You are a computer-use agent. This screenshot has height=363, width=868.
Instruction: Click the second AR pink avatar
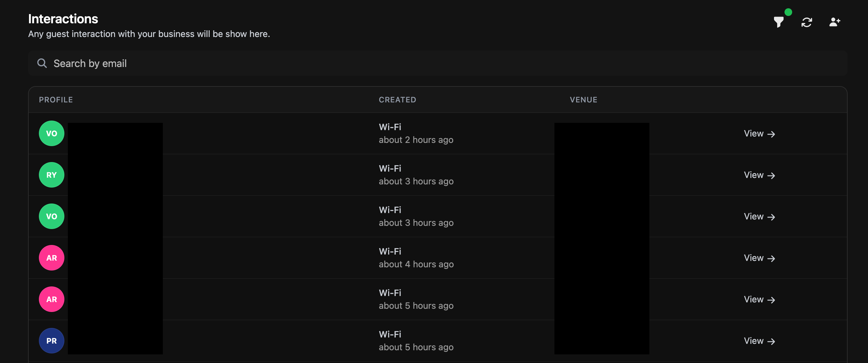[52, 299]
